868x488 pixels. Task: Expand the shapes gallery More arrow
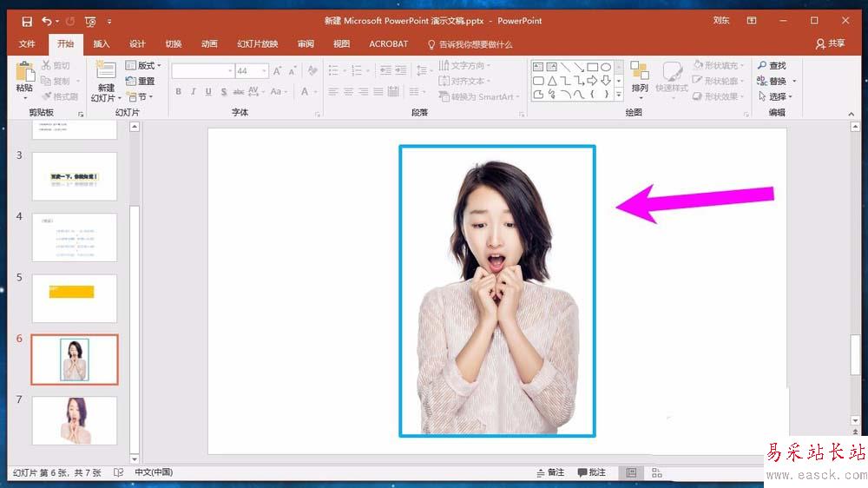(x=619, y=96)
